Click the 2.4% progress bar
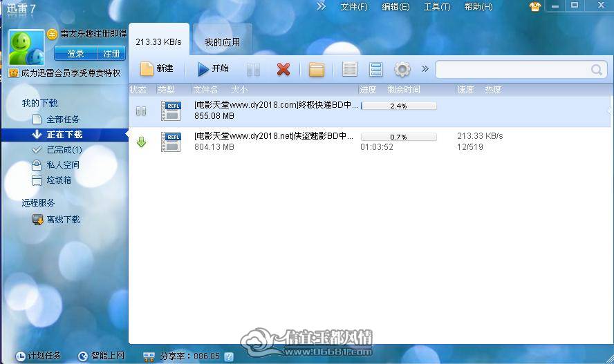614x364 pixels. pos(399,106)
